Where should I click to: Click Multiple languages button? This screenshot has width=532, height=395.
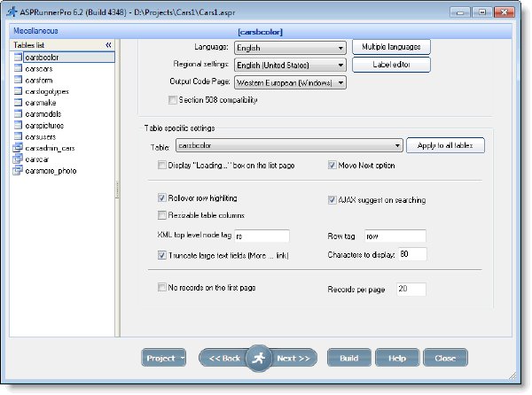pos(391,47)
